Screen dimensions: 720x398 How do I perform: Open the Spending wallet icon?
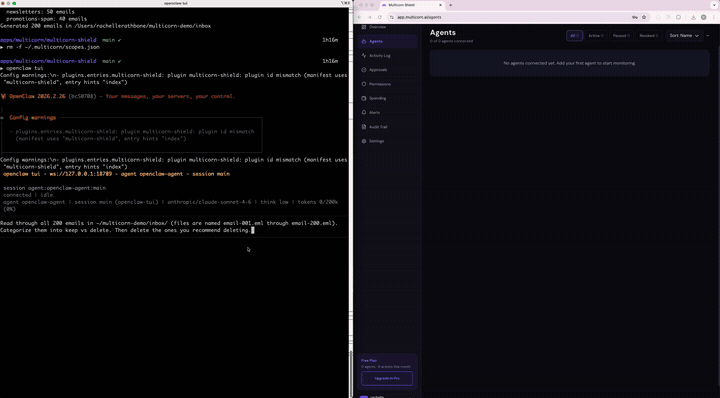tap(364, 98)
